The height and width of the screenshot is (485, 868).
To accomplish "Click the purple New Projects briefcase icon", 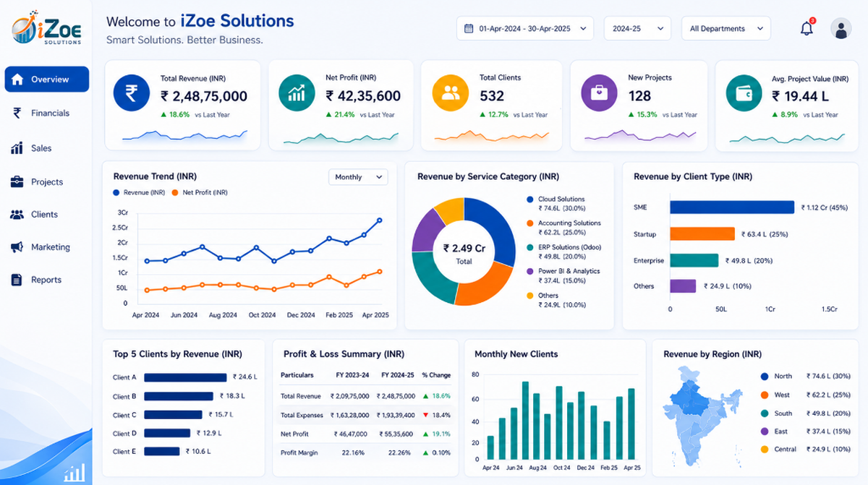I will (x=600, y=93).
